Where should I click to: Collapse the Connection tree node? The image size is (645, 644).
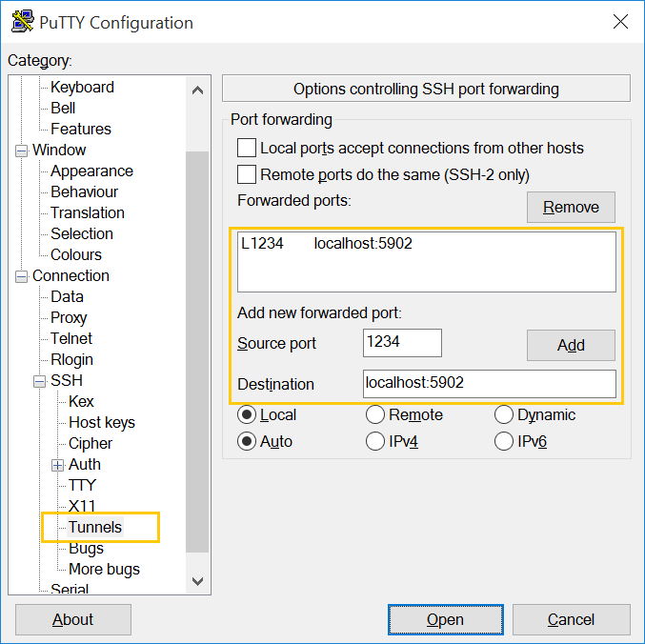[21, 276]
